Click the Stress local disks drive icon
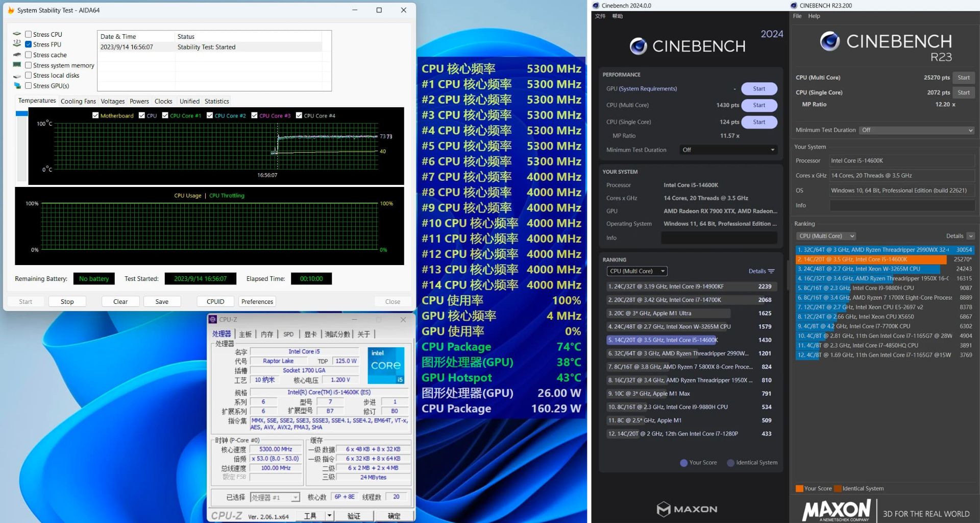The image size is (980, 523). 17,75
